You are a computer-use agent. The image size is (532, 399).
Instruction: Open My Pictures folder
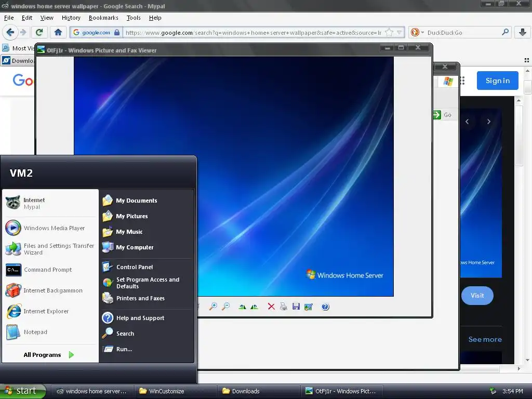point(147,216)
